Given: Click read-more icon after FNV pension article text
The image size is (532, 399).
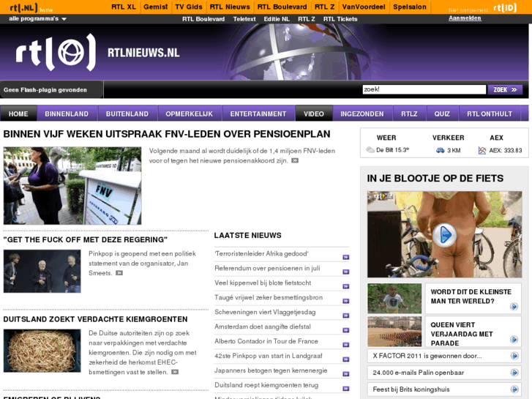Looking at the screenshot, I should 295,160.
